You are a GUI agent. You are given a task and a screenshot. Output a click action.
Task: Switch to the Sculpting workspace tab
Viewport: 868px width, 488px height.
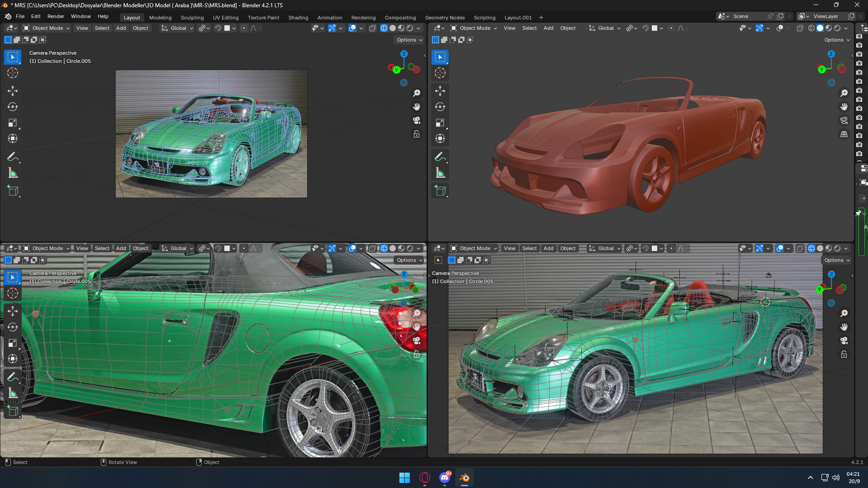coord(192,18)
